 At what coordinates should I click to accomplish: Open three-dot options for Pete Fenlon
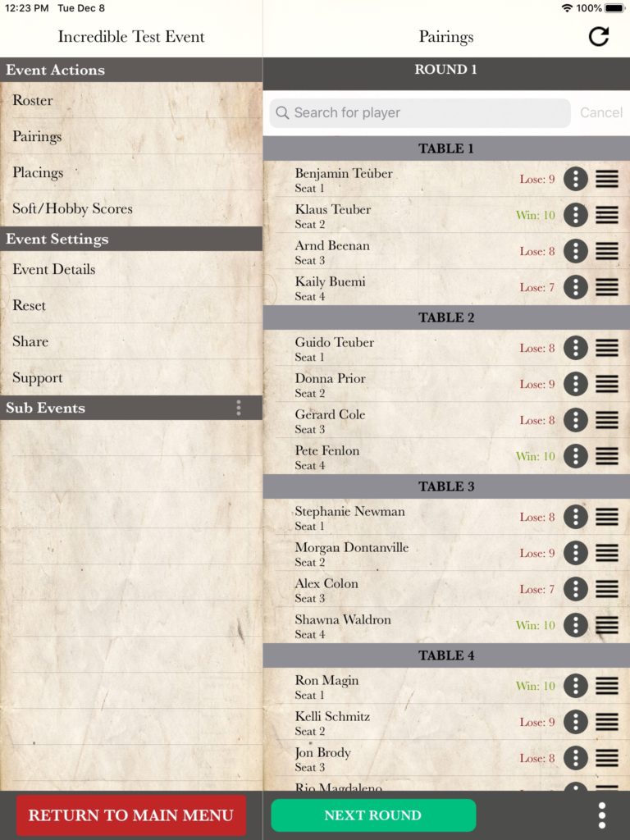(575, 456)
